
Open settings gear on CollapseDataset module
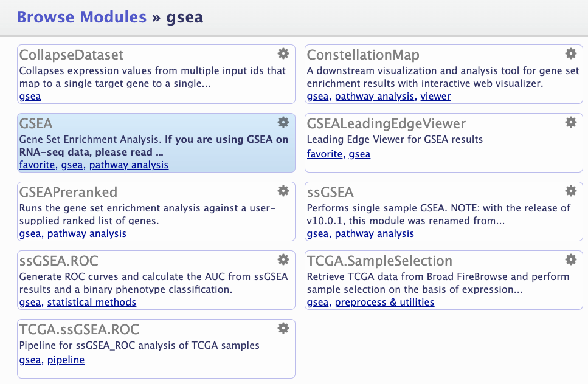coord(283,54)
